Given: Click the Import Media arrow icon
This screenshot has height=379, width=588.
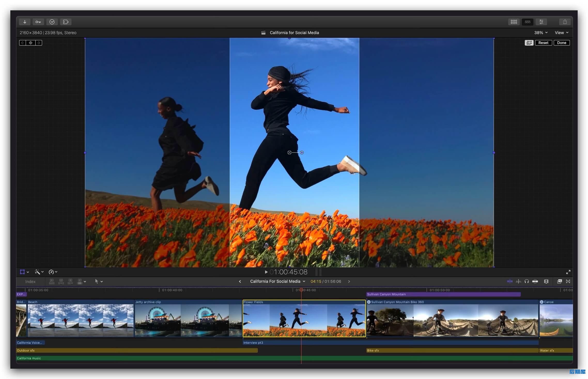Looking at the screenshot, I should pos(25,22).
